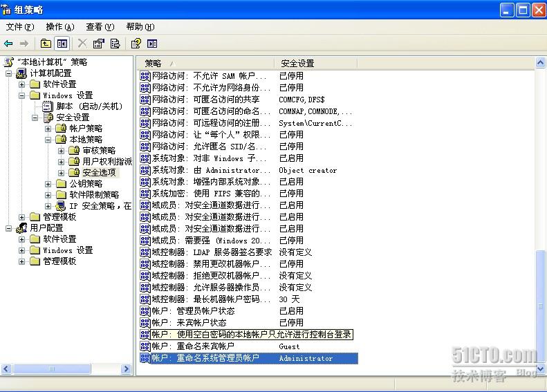Open the 查看(V) menu
The image size is (547, 392).
(x=100, y=27)
